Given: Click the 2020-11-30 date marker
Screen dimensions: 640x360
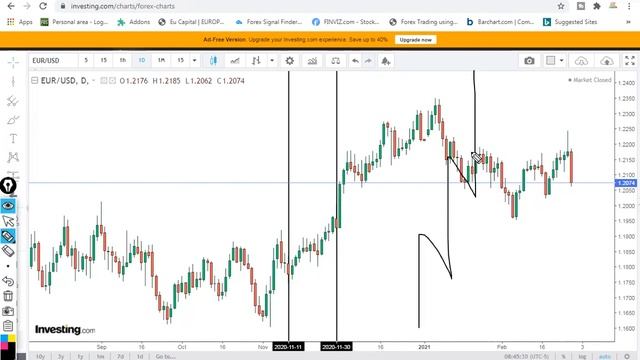Looking at the screenshot, I should (336, 347).
